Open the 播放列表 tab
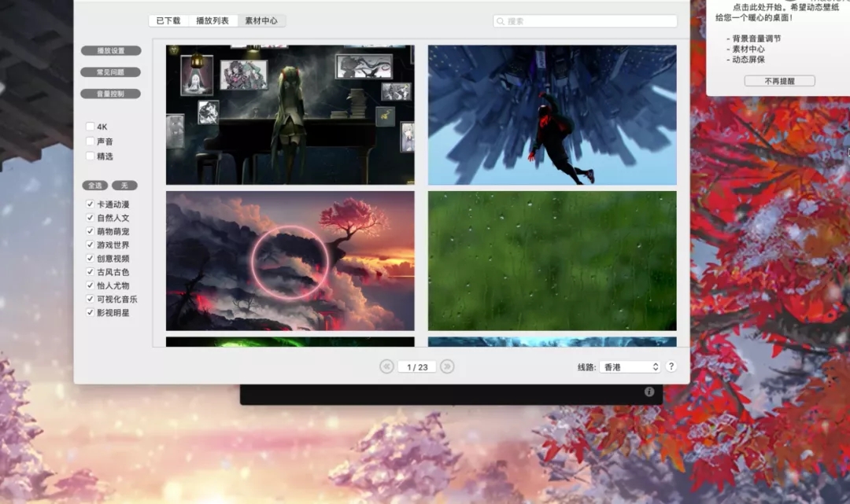Viewport: 850px width, 504px height. (x=213, y=20)
